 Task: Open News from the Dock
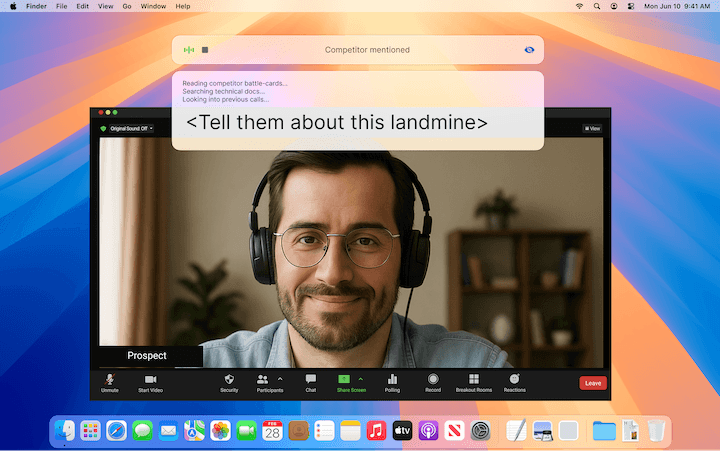pos(454,431)
